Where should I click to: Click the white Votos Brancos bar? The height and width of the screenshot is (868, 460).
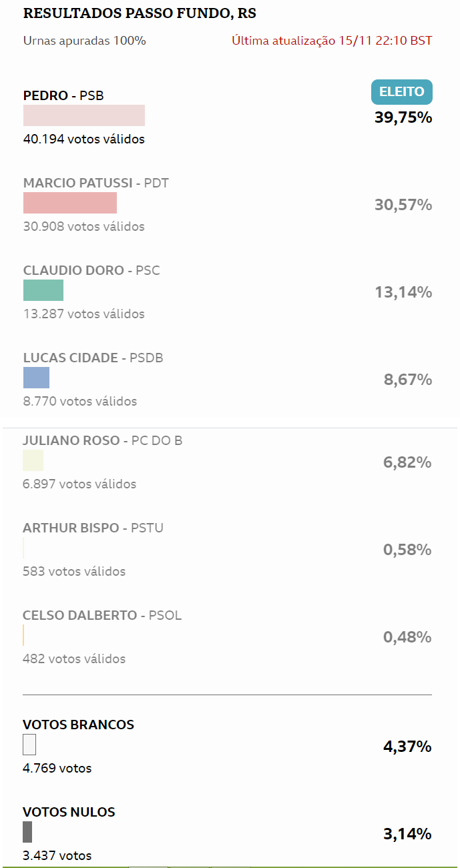coord(29,745)
